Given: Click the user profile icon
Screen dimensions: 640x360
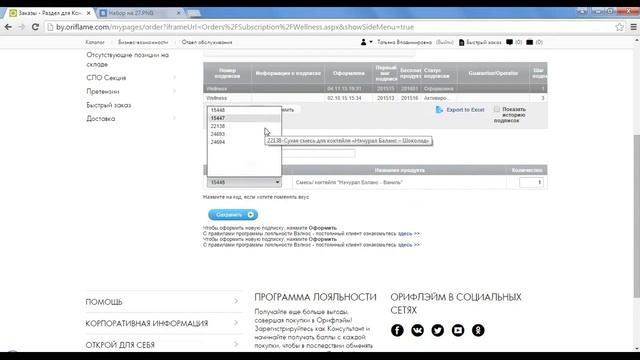Looking at the screenshot, I should (x=363, y=42).
